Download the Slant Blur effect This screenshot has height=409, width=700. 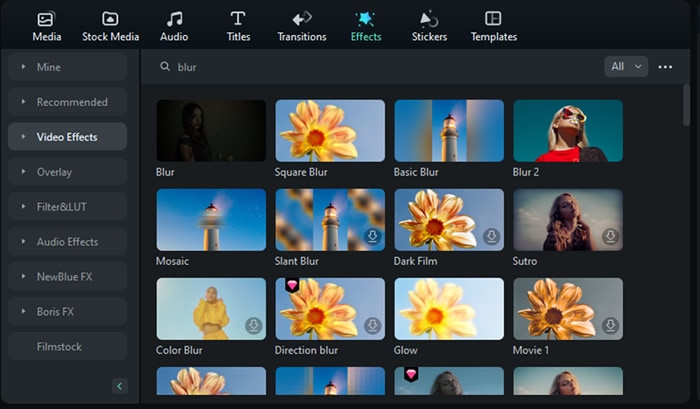tap(372, 236)
